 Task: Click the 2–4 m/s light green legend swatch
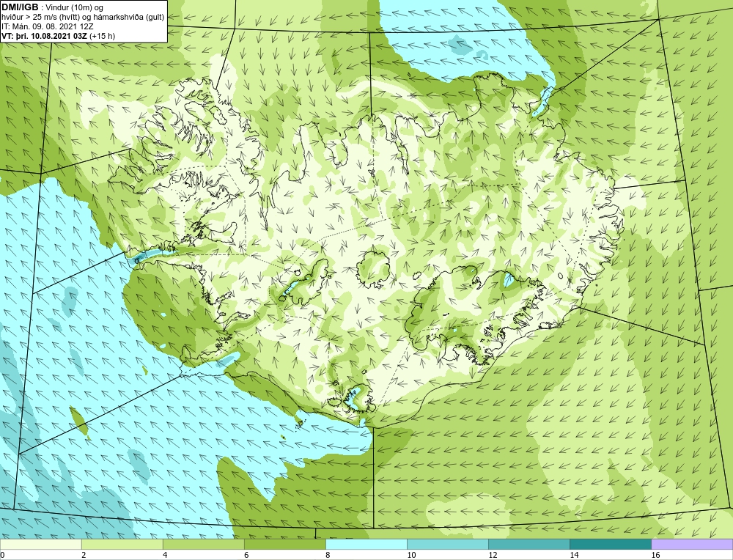pos(122,544)
